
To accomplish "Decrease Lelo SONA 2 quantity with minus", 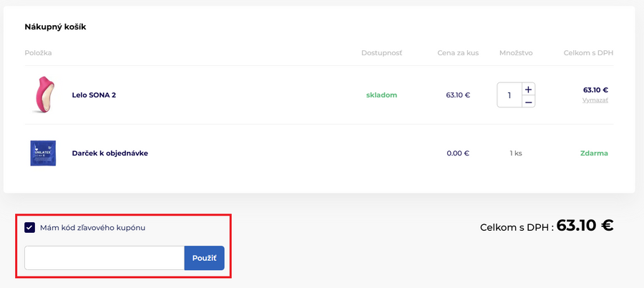I will coord(528,102).
